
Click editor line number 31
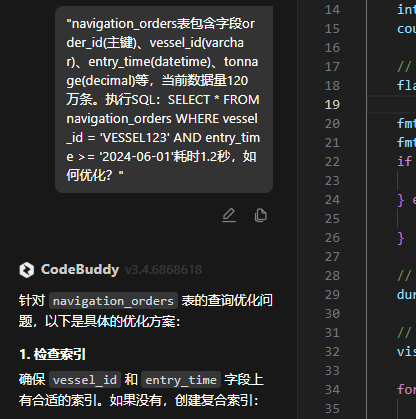[332, 333]
